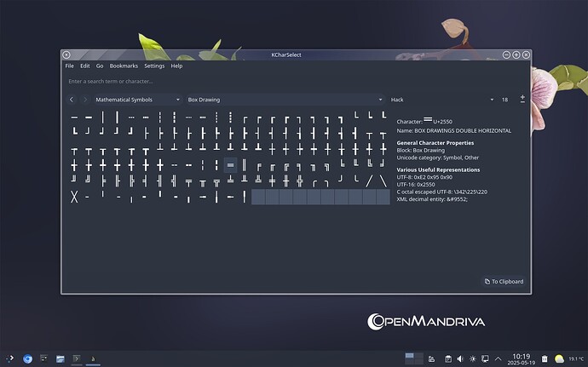Image resolution: width=588 pixels, height=367 pixels.
Task: Open the Bookmarks menu
Action: (124, 66)
